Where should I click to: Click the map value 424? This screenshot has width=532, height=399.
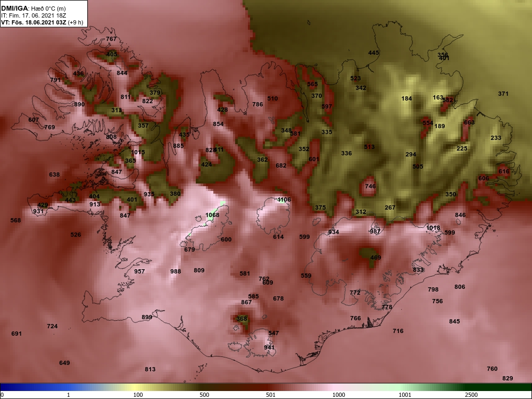(206, 164)
